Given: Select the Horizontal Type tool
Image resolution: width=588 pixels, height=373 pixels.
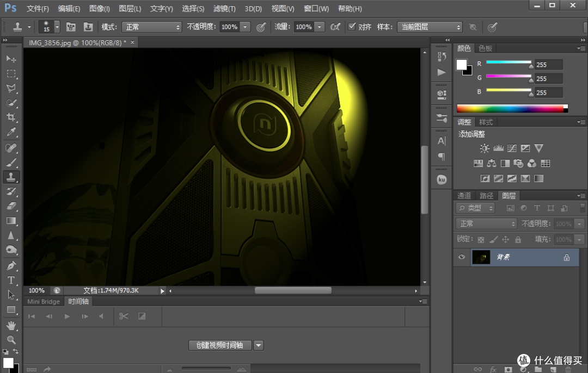Looking at the screenshot, I should 11,280.
